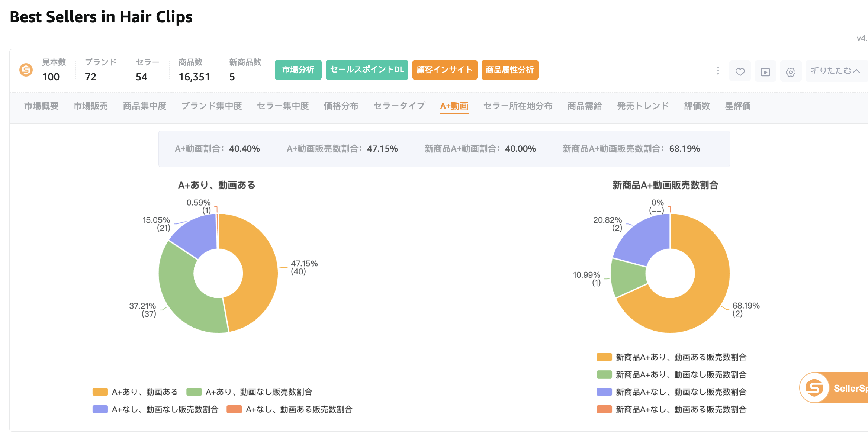Click the floating SellerSprite badge icon
868x438 pixels.
814,388
